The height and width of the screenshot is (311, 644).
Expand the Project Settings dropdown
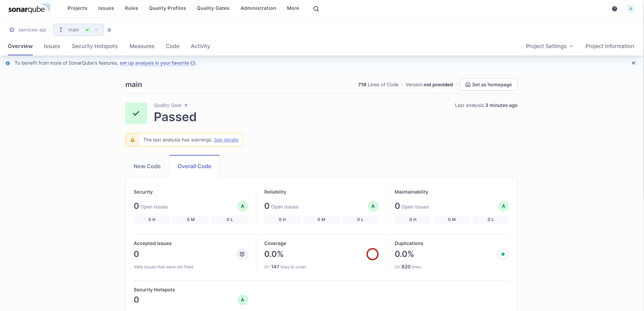click(549, 46)
